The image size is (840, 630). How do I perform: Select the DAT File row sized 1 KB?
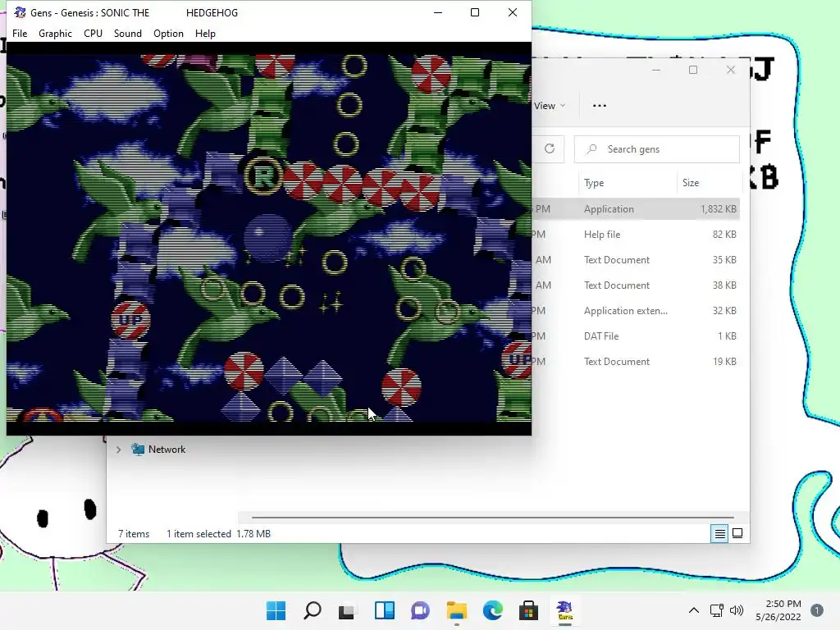tap(636, 336)
